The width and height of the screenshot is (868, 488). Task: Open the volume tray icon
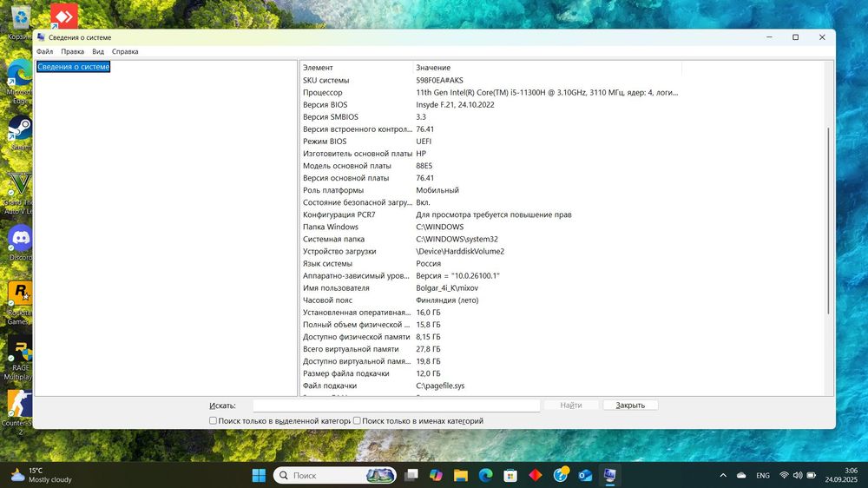[x=798, y=475]
